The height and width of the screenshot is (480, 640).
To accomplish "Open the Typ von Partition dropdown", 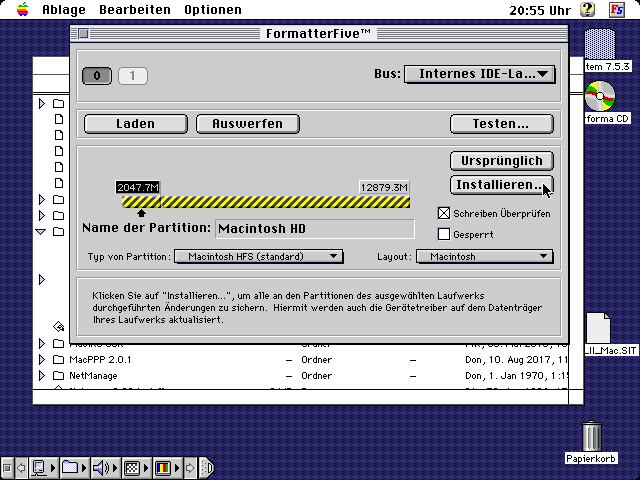I will [258, 257].
